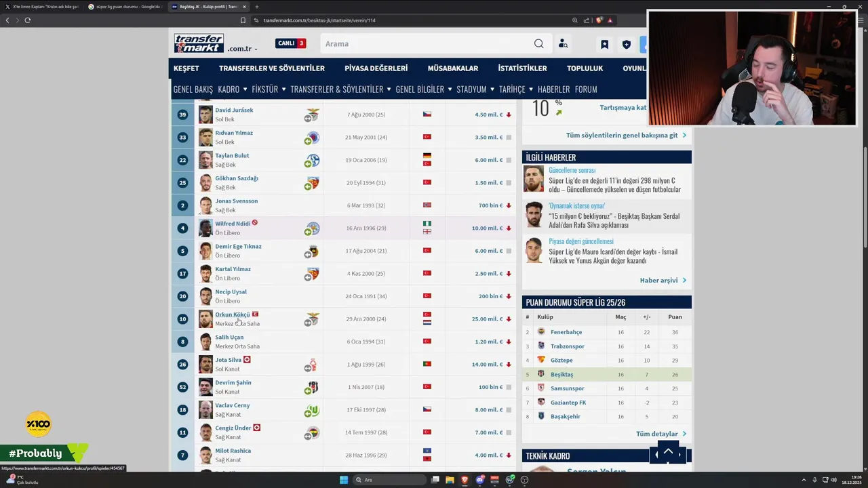Open the MÜSABAKALAR menu
This screenshot has width=868, height=488.
[453, 68]
